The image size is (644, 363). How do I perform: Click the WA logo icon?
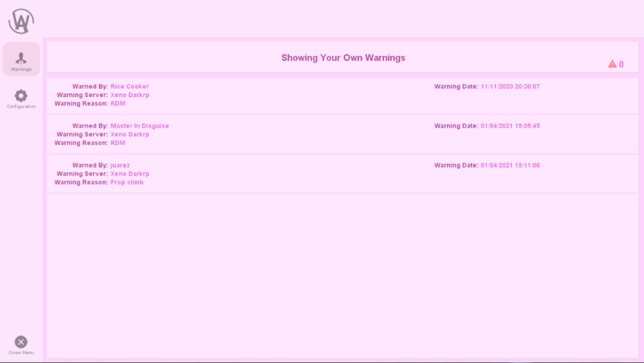pyautogui.click(x=21, y=21)
